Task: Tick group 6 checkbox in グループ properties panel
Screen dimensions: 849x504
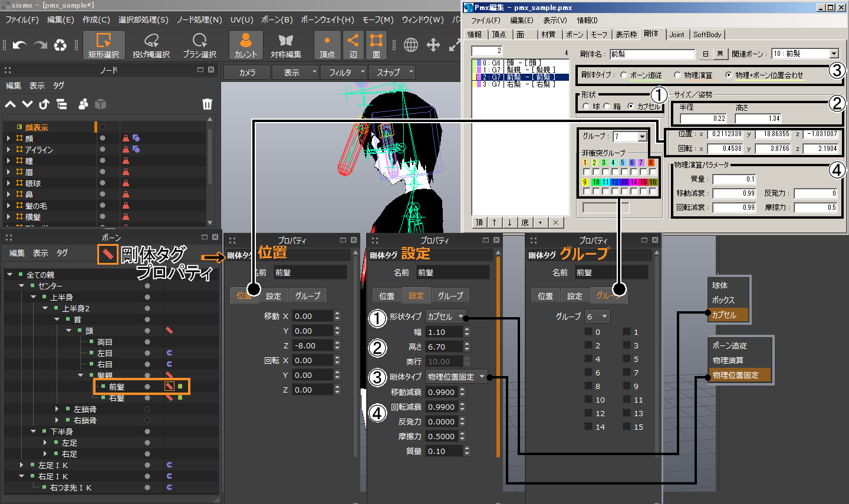Action: coord(588,373)
